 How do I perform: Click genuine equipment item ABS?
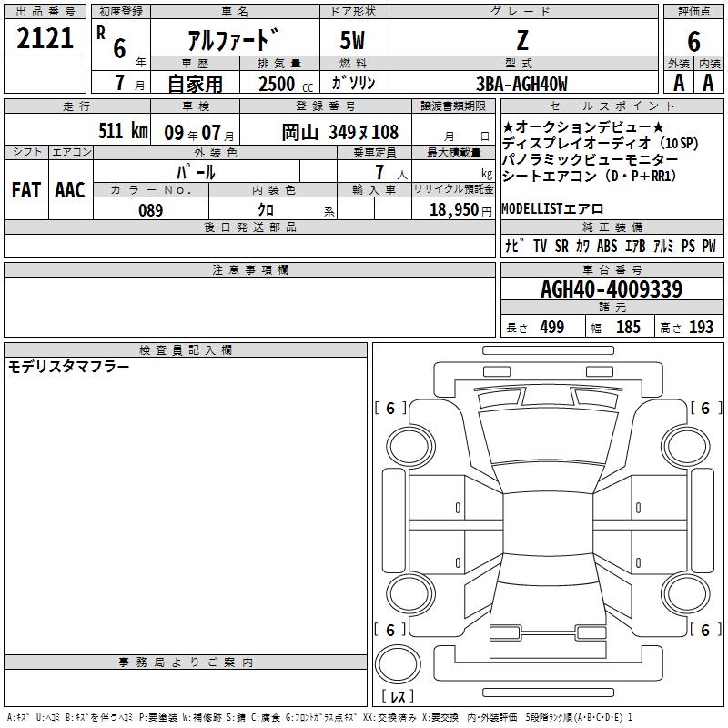click(607, 246)
